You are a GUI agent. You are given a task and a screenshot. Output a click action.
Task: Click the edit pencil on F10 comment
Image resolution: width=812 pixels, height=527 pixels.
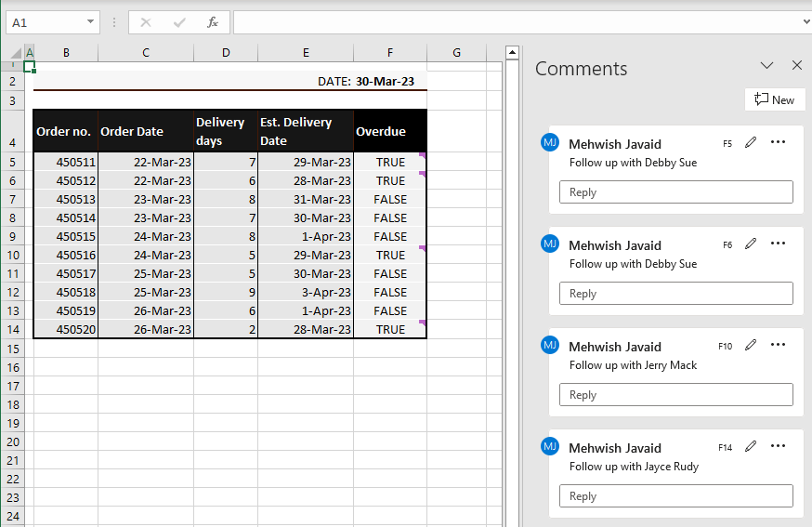tap(751, 345)
